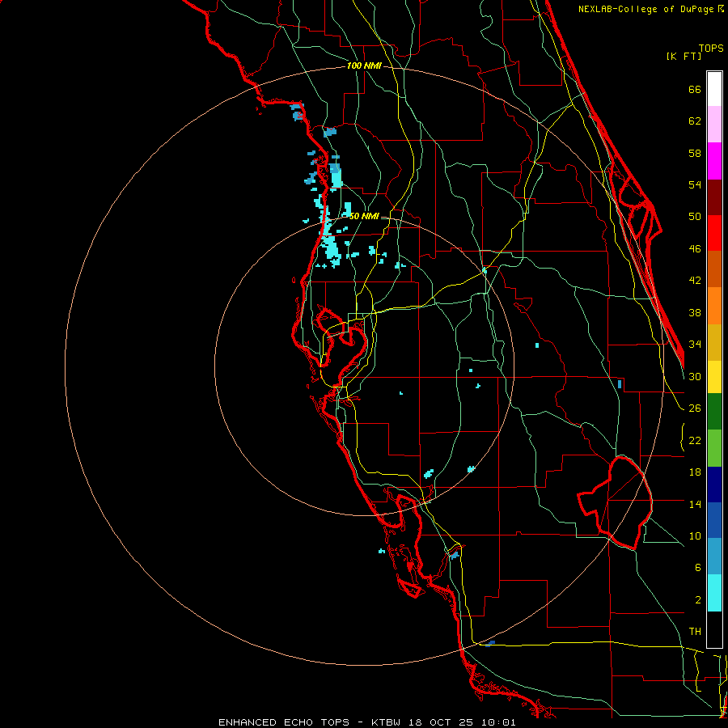Screen dimensions: 728x728
Task: Click the 38 legend value
Action: (x=695, y=313)
